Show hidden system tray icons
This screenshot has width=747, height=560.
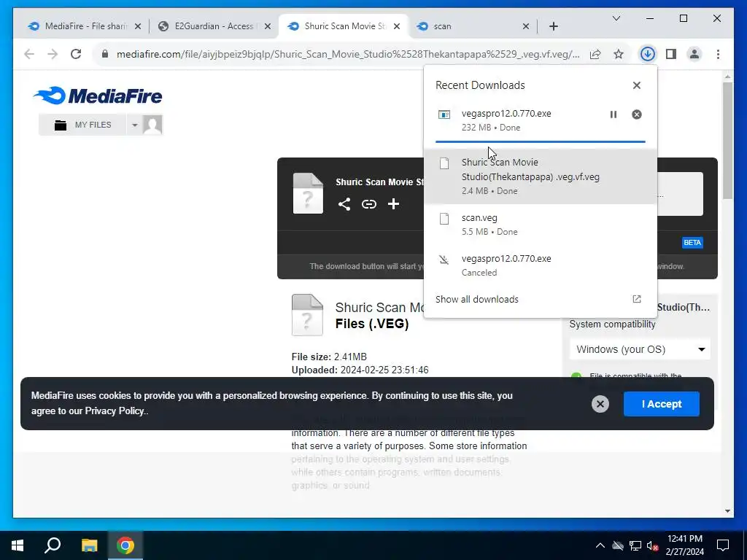pyautogui.click(x=600, y=545)
